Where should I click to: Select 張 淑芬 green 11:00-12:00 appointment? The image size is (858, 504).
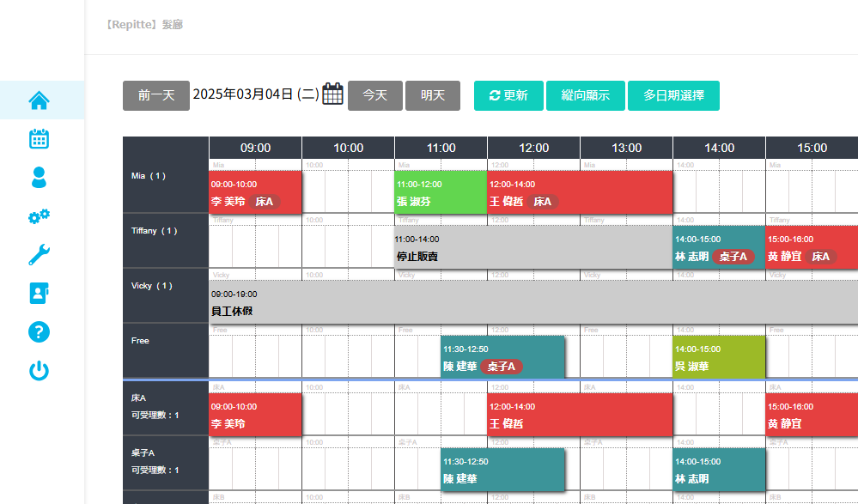click(x=441, y=192)
